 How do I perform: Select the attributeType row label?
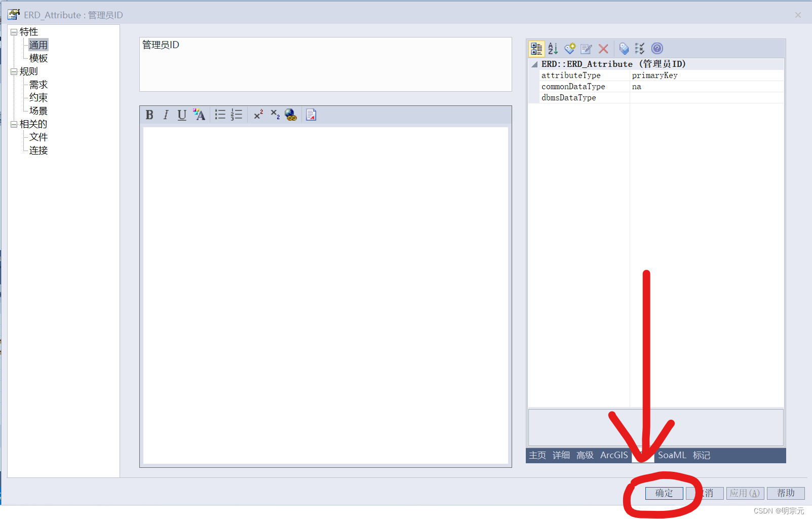[571, 76]
